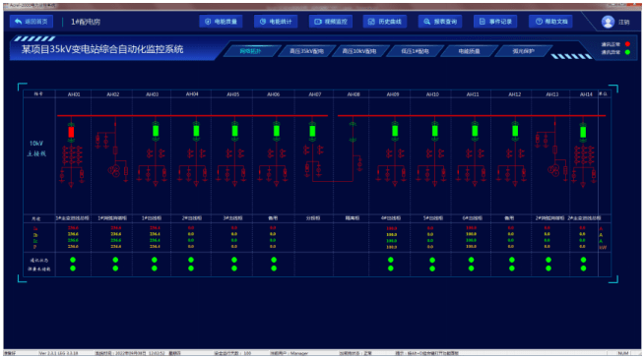Switch to the 弧光保护 tab
The width and height of the screenshot is (644, 358).
pyautogui.click(x=523, y=51)
